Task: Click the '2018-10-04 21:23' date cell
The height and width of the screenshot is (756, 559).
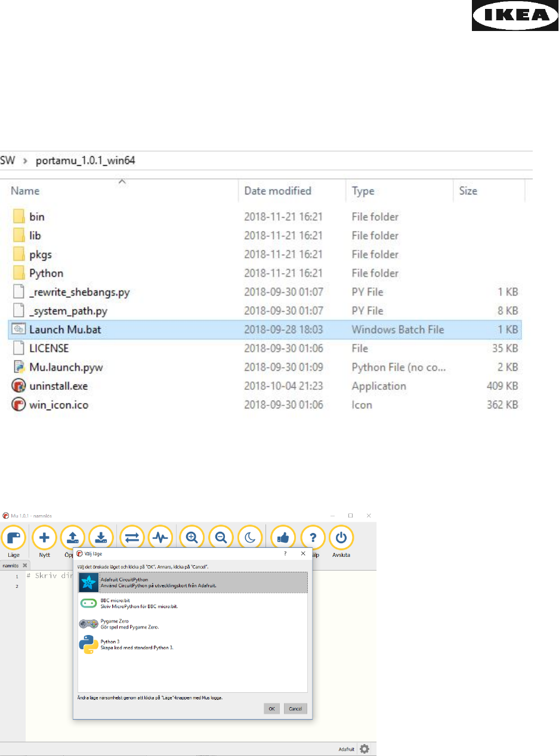Action: [x=283, y=386]
